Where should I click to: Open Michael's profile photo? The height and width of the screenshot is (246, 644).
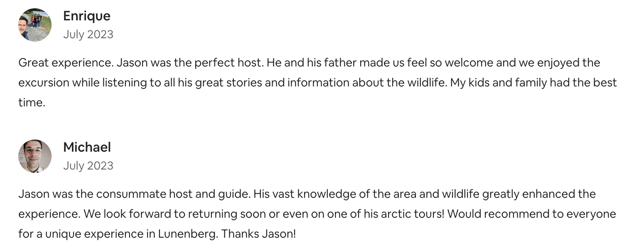click(35, 156)
